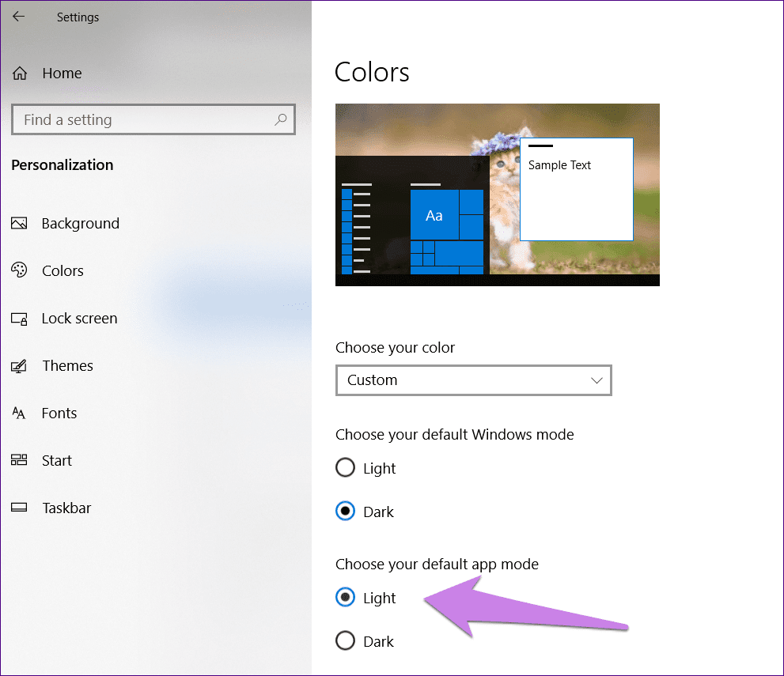Click the Themes brush icon
This screenshot has height=676, width=784.
[x=19, y=366]
